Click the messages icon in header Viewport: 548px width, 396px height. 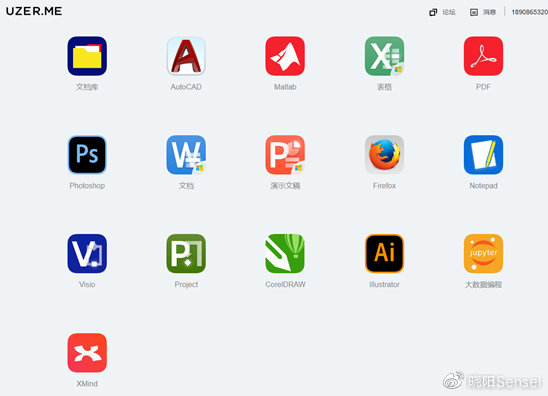tap(474, 12)
